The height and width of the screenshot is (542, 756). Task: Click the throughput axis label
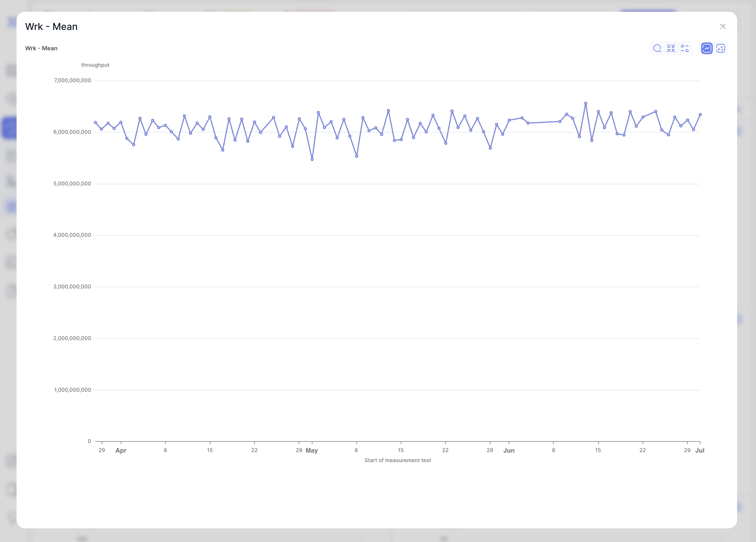coord(95,65)
